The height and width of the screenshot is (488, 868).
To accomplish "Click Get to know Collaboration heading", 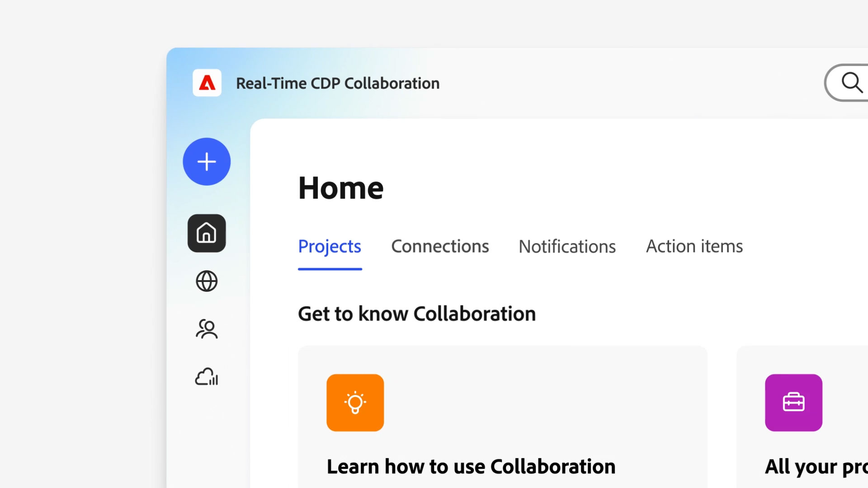I will pos(417,314).
